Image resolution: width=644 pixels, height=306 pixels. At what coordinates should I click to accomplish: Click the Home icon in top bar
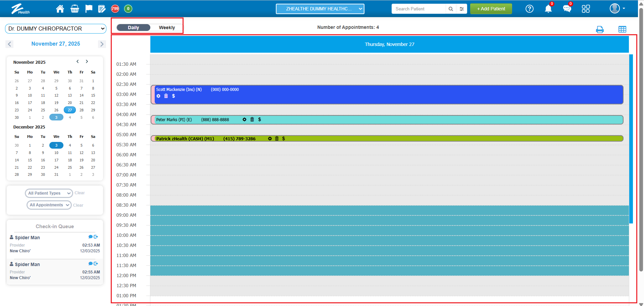tap(60, 9)
